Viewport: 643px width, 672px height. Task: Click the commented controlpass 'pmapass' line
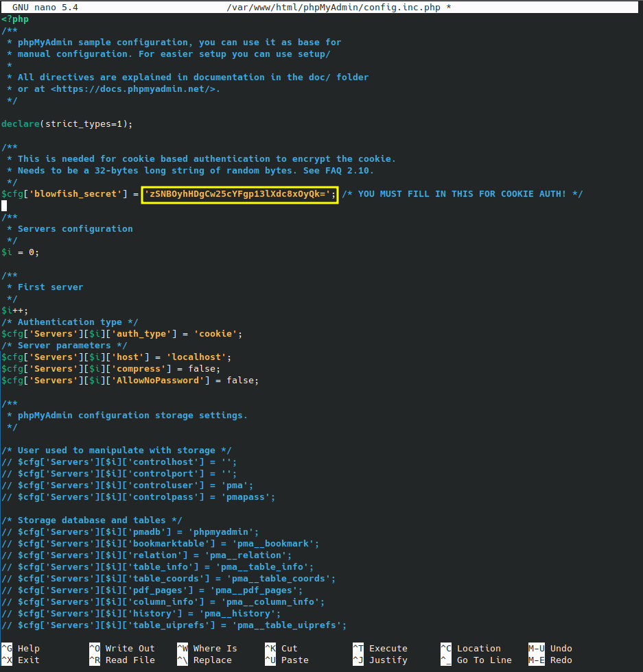point(138,497)
